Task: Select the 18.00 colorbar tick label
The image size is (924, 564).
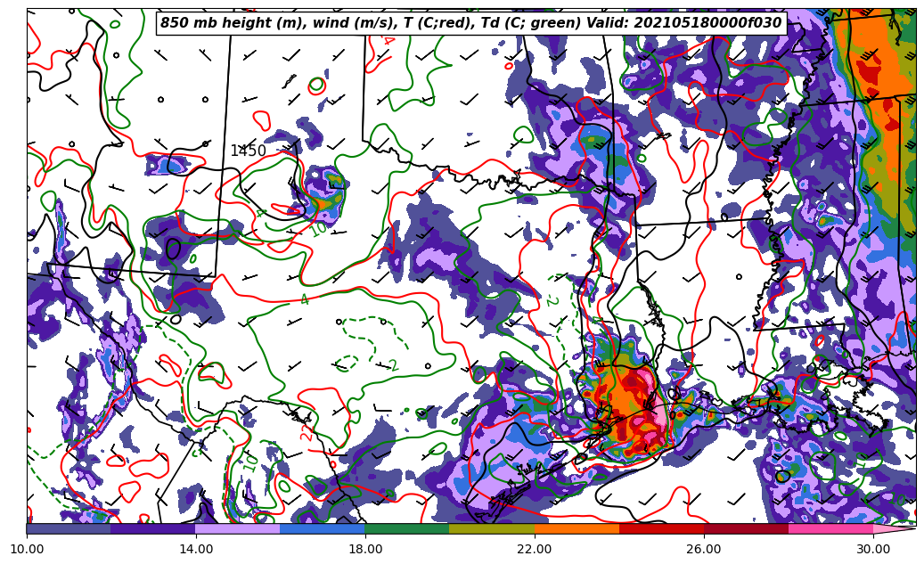Action: [x=365, y=550]
